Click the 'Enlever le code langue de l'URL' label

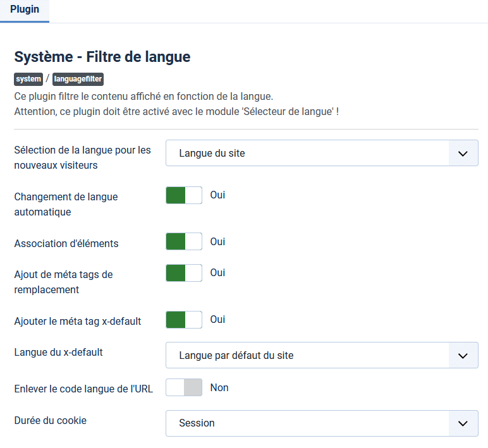click(x=83, y=389)
